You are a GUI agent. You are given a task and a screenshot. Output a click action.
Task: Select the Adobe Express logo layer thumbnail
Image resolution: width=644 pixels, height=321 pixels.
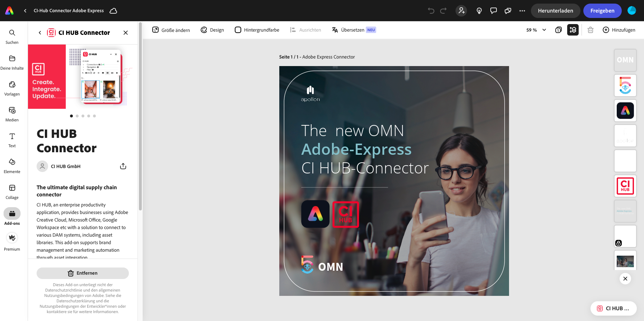coord(625,111)
